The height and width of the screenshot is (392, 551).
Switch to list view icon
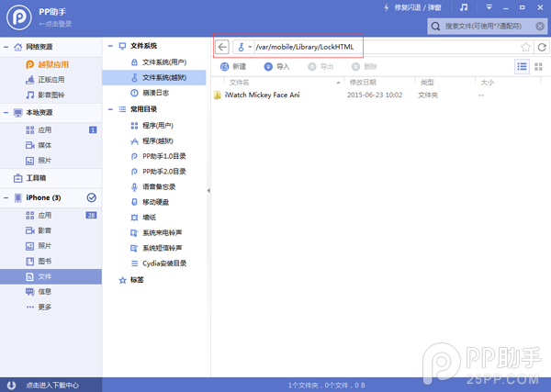pyautogui.click(x=522, y=66)
